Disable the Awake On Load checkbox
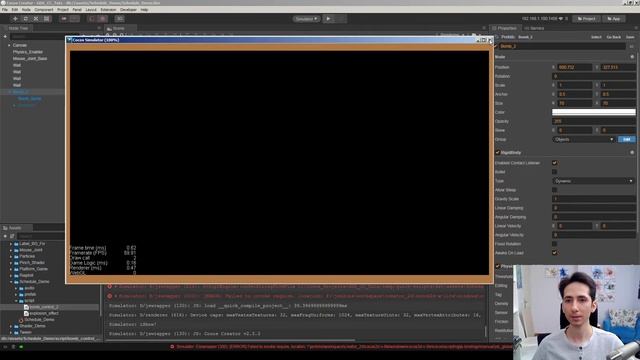 (554, 253)
